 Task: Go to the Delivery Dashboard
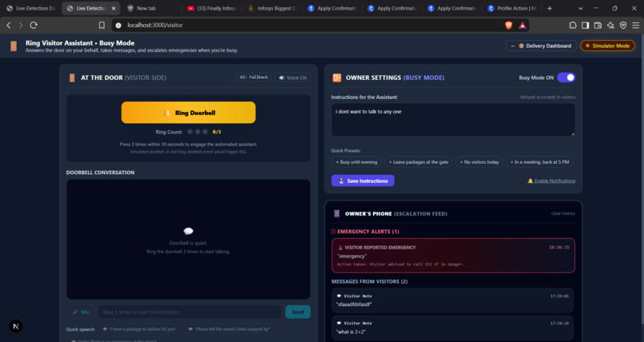[x=541, y=46]
